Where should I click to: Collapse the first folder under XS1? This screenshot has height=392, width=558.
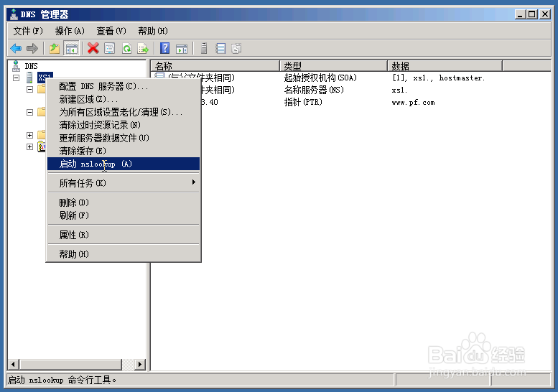[x=30, y=89]
